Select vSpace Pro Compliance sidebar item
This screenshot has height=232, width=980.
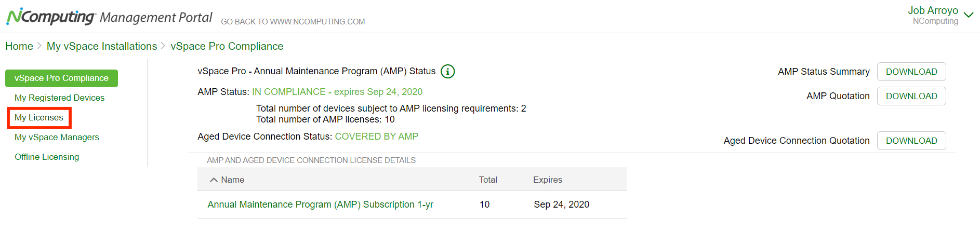pos(61,78)
